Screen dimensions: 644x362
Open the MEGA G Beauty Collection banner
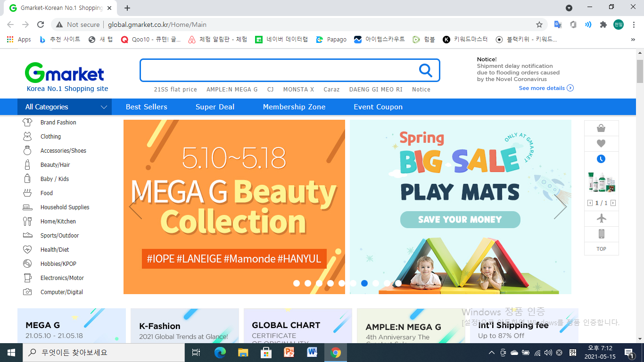(234, 207)
